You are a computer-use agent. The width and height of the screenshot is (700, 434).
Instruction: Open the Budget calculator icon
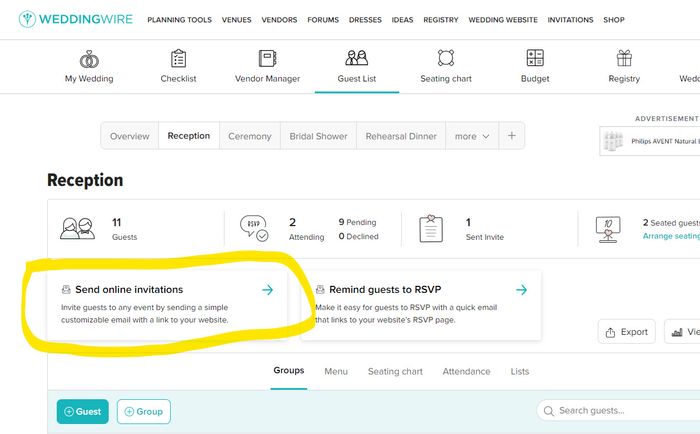[x=535, y=59]
